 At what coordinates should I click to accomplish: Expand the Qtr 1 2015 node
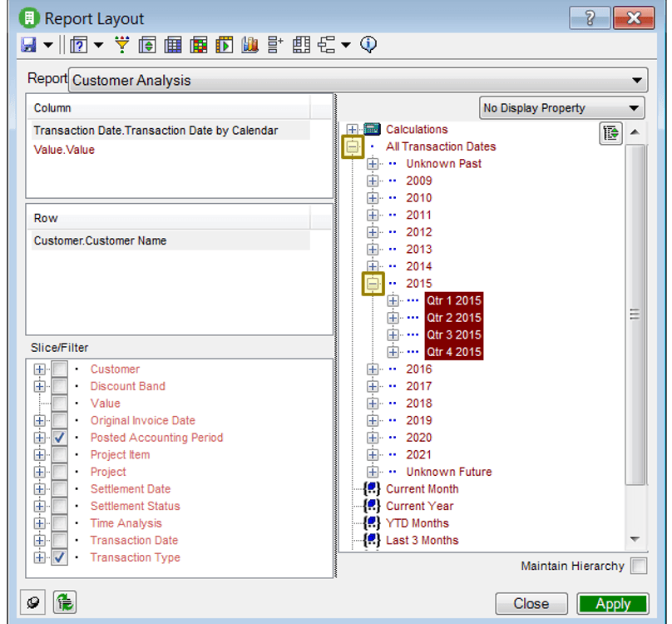(393, 300)
